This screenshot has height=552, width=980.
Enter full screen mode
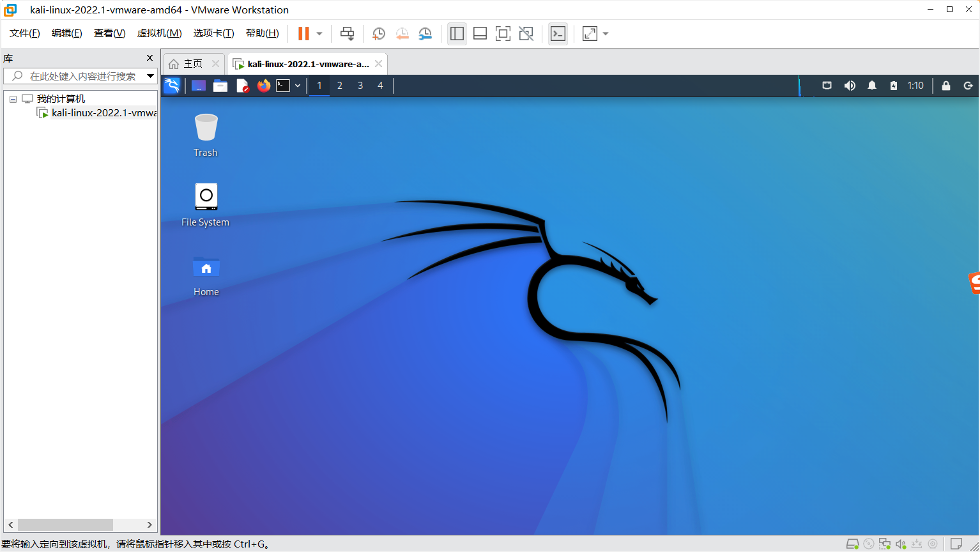503,34
